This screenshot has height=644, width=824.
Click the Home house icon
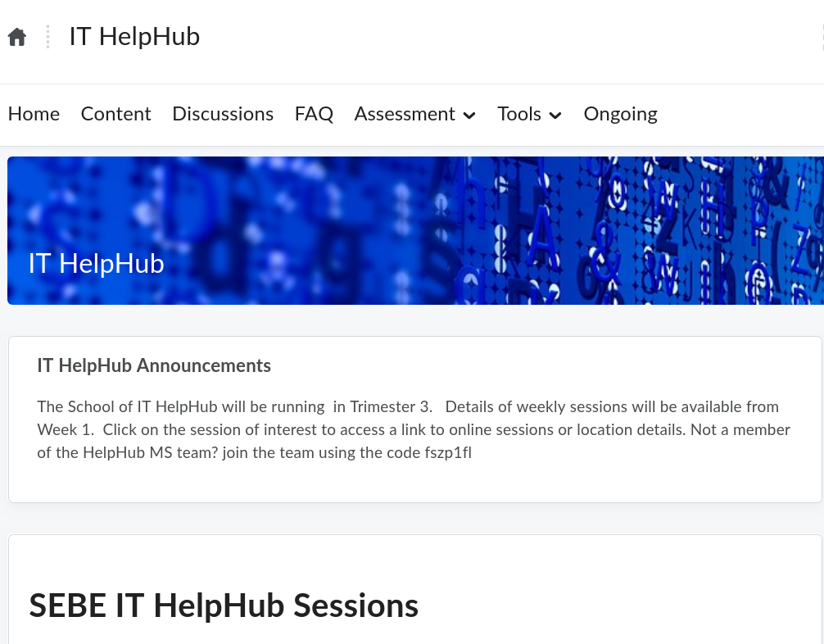click(x=16, y=36)
